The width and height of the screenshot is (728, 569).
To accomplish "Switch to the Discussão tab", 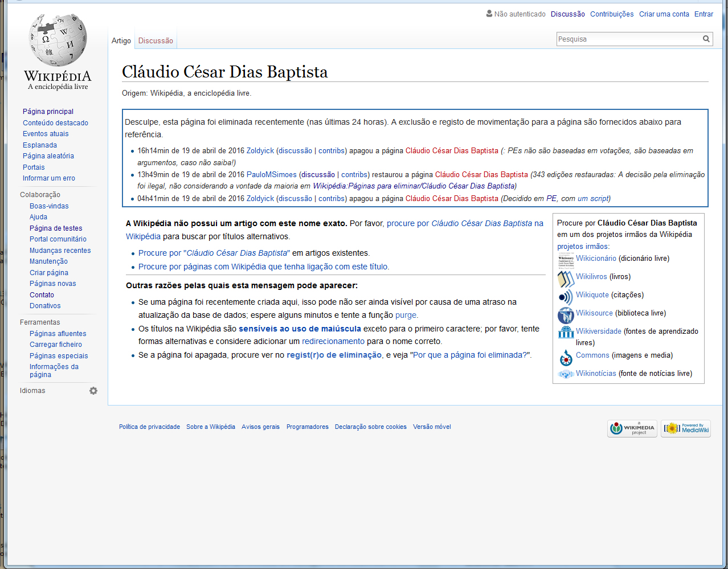I will click(156, 41).
